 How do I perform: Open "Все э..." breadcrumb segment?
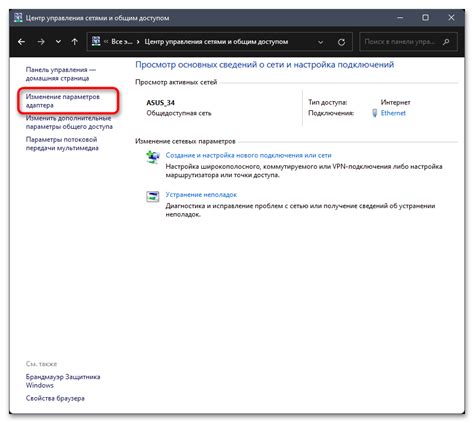pyautogui.click(x=122, y=42)
